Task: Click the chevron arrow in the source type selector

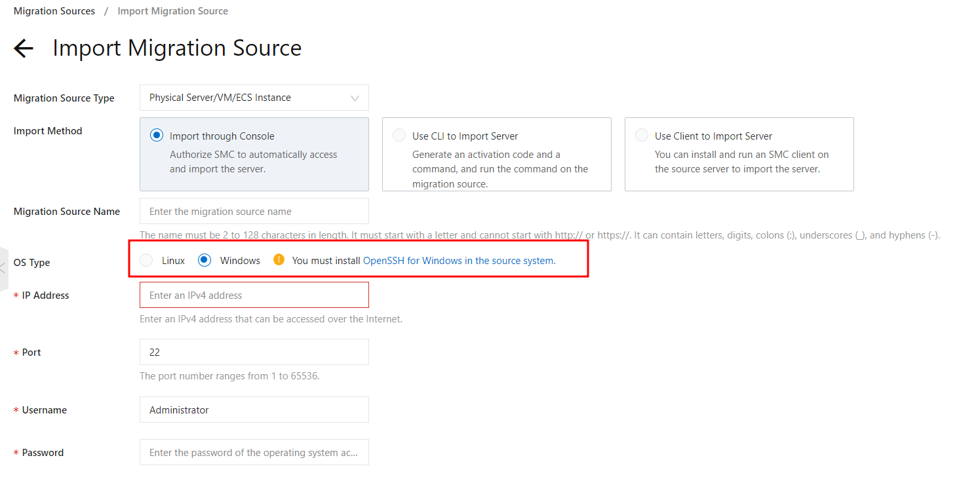Action: 355,98
